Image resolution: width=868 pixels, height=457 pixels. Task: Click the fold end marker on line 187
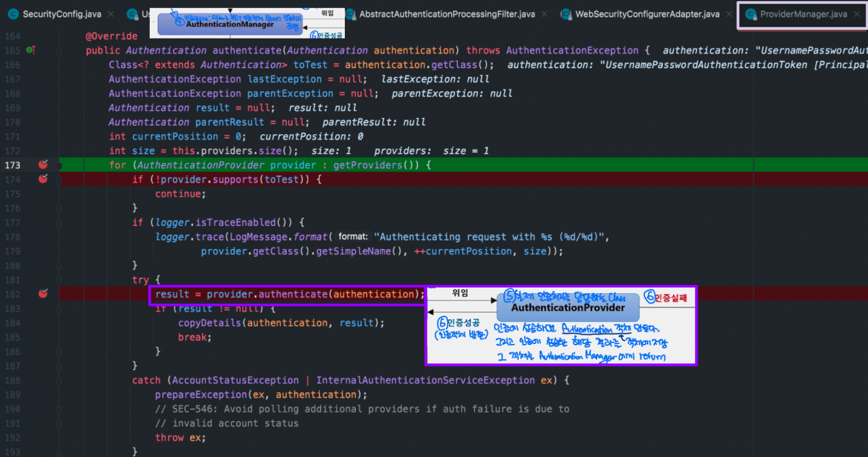59,366
